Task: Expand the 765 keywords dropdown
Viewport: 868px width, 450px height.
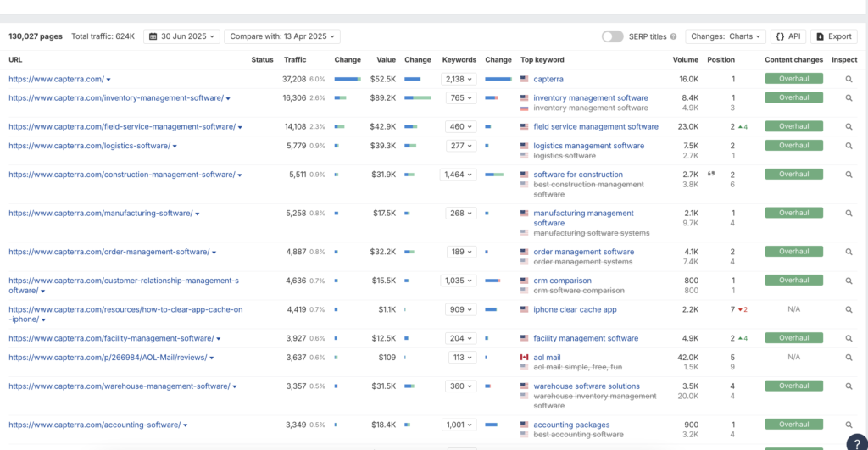Action: click(460, 98)
